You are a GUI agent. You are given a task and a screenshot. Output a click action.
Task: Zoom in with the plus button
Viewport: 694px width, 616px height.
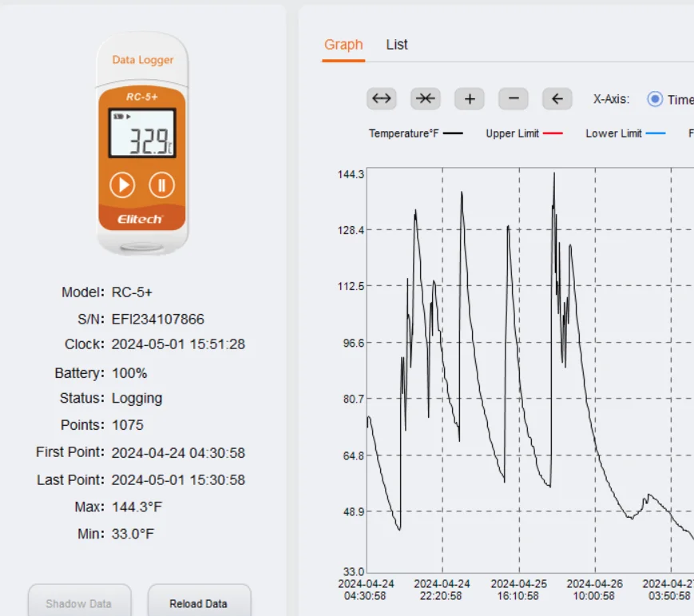(470, 99)
